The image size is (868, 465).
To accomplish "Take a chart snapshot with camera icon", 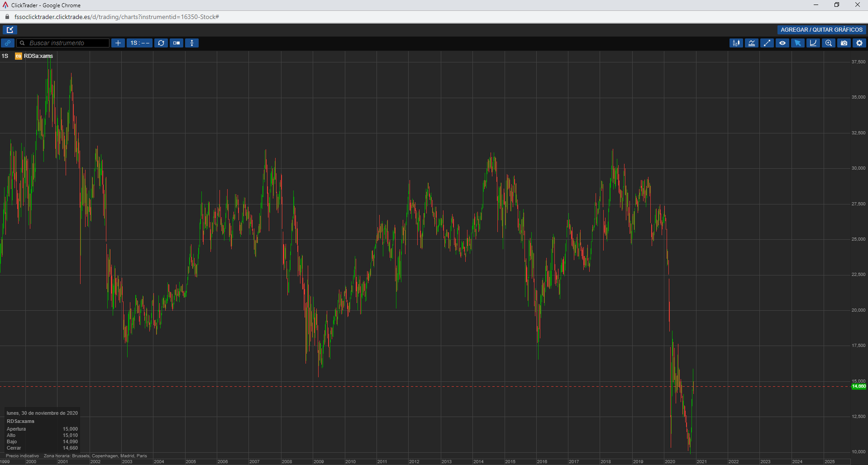I will [x=844, y=43].
